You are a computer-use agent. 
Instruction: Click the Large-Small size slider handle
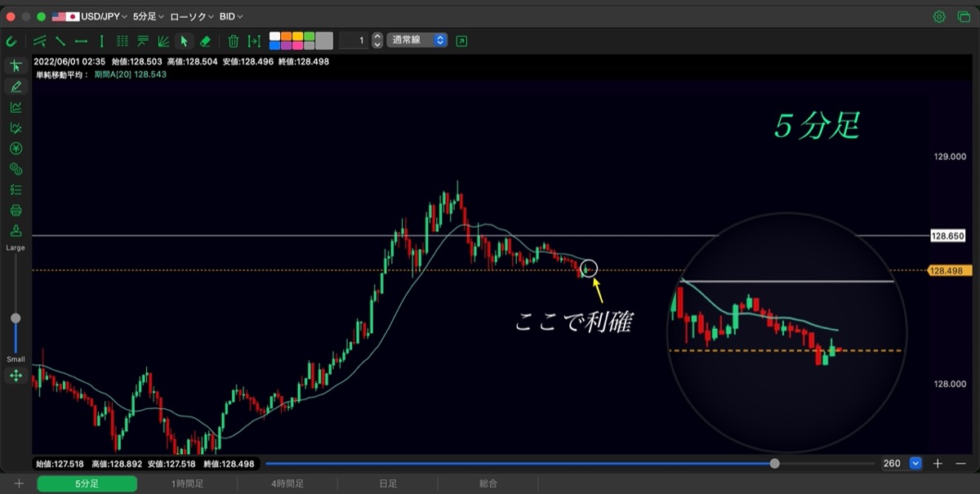tap(16, 318)
